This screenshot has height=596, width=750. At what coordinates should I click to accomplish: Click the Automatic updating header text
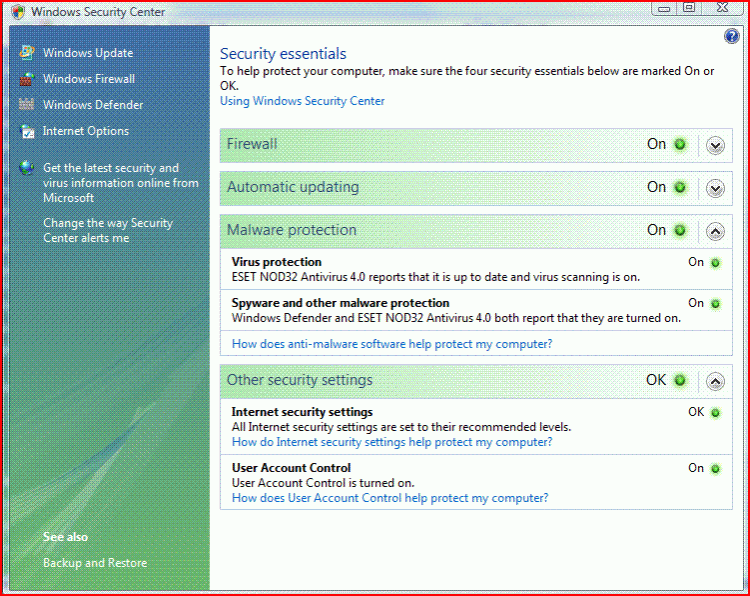click(293, 187)
